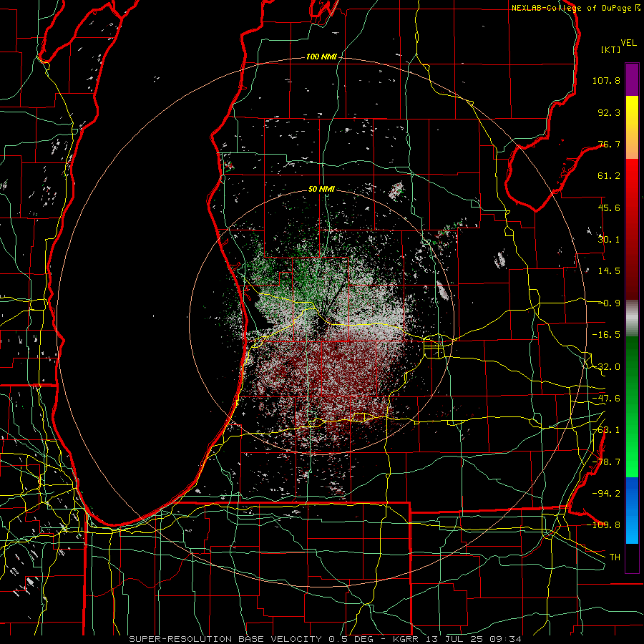The height and width of the screenshot is (644, 644).
Task: Click the VEL legend title
Action: pyautogui.click(x=629, y=43)
